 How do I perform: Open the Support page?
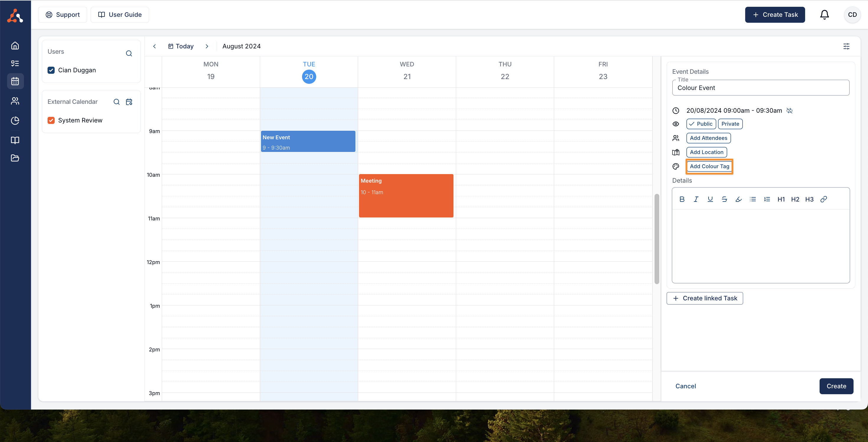coord(63,14)
